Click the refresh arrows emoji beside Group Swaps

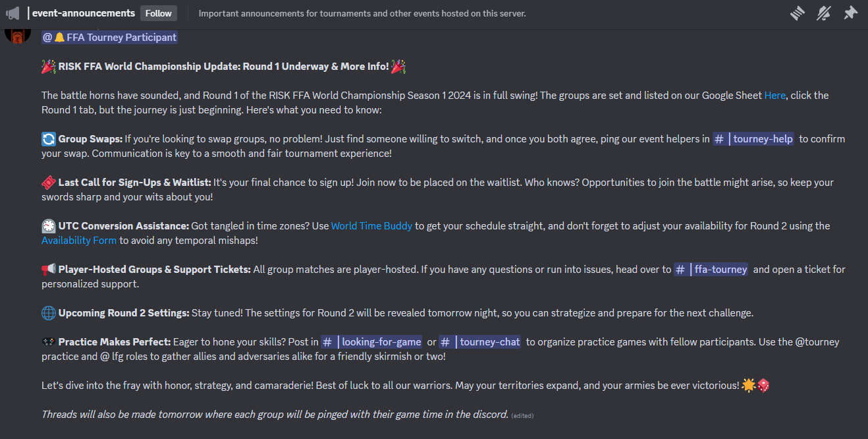(49, 139)
